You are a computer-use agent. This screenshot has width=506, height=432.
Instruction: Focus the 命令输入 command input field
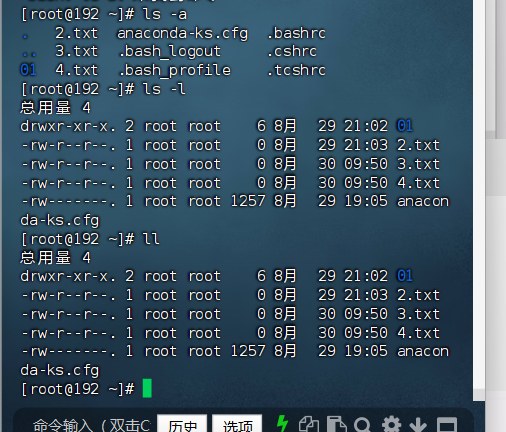click(x=92, y=425)
